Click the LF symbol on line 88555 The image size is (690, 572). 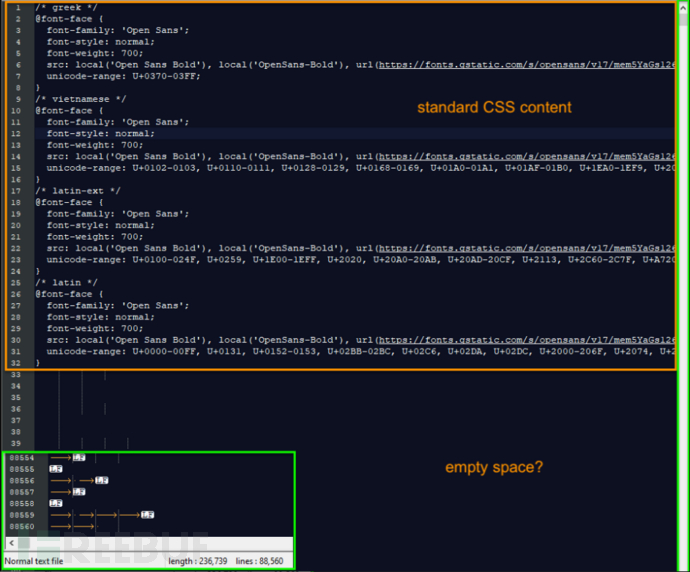click(56, 469)
